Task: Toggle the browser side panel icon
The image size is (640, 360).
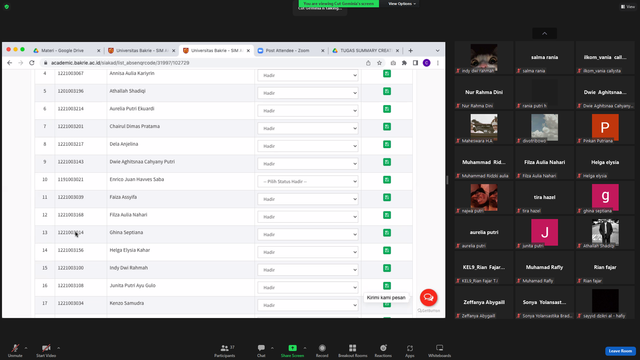Action: click(416, 63)
